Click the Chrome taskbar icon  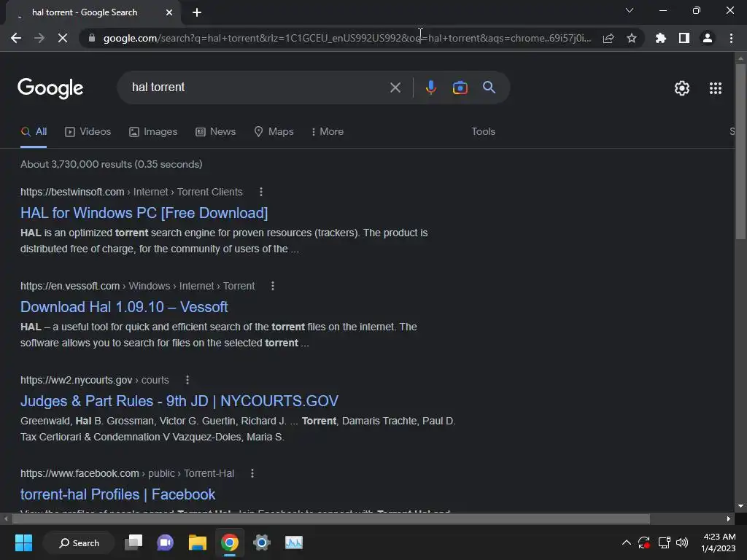pos(230,542)
